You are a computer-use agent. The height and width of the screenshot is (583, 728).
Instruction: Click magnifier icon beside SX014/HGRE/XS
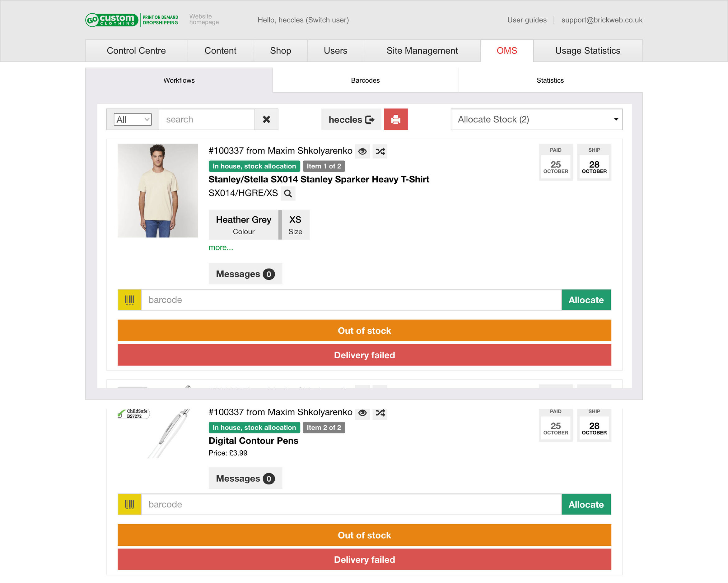288,193
